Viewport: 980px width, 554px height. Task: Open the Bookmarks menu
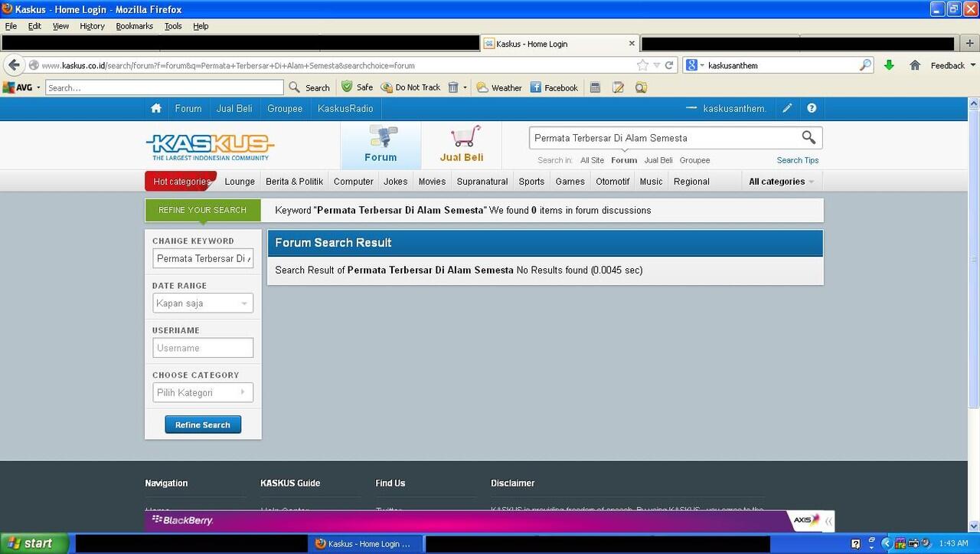(x=135, y=26)
